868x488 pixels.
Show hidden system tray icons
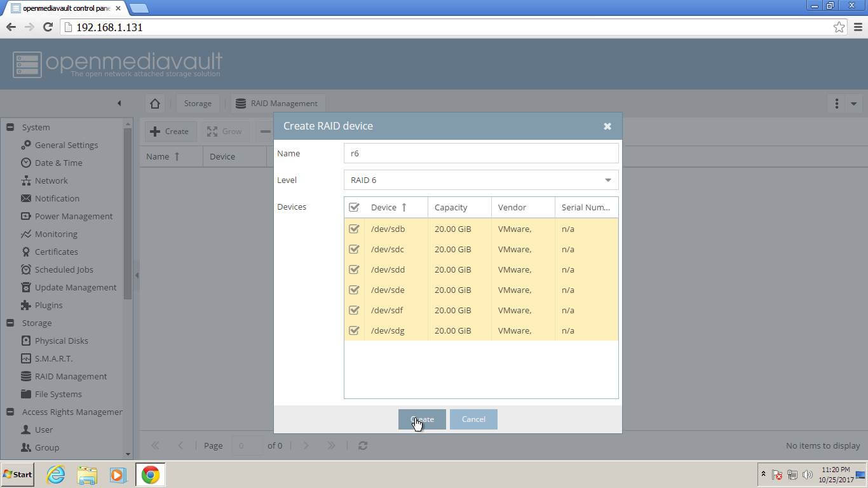(763, 474)
